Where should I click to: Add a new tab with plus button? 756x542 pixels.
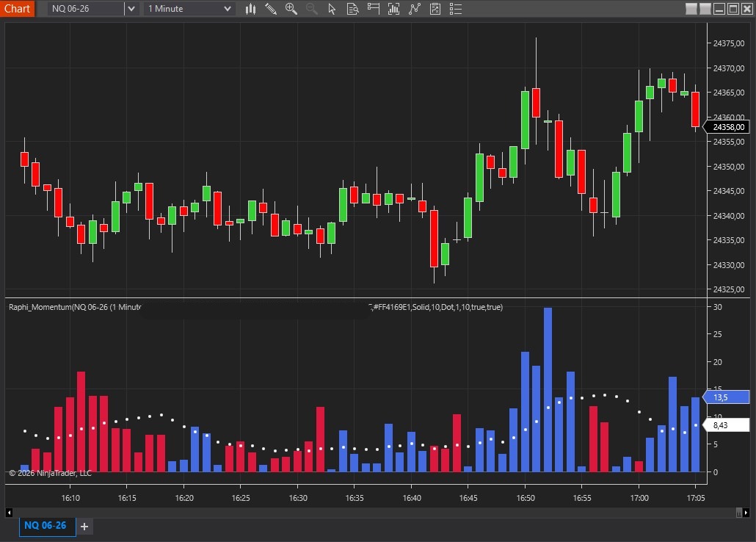coord(84,527)
